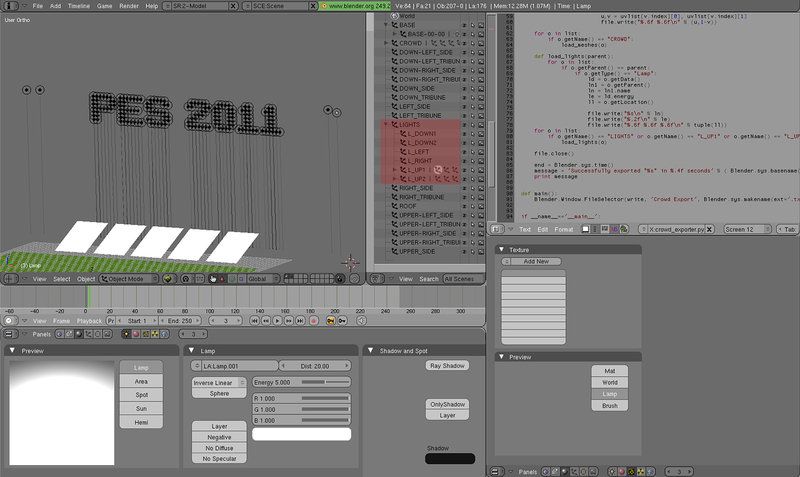Jump to timeline start frame button
The width and height of the screenshot is (800, 477).
[x=254, y=320]
